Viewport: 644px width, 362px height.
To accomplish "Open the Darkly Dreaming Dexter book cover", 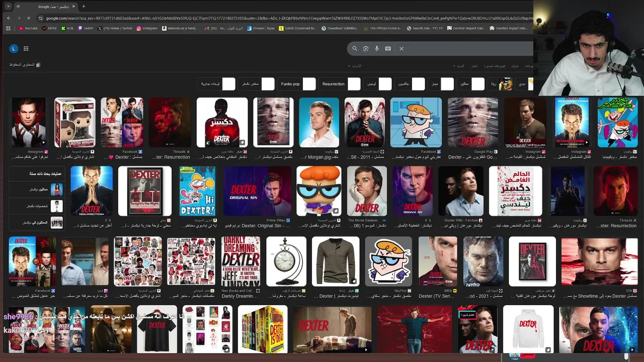I will pos(240,261).
